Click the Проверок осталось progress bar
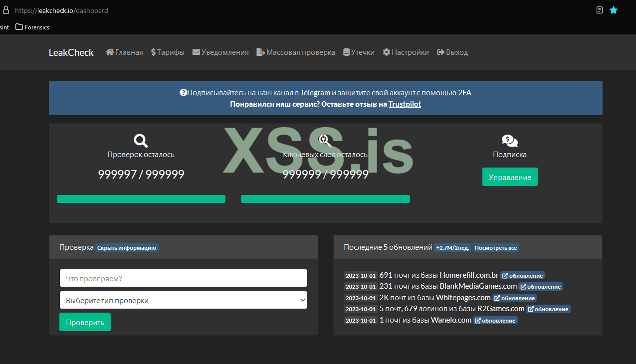The height and width of the screenshot is (364, 636). pos(141,199)
